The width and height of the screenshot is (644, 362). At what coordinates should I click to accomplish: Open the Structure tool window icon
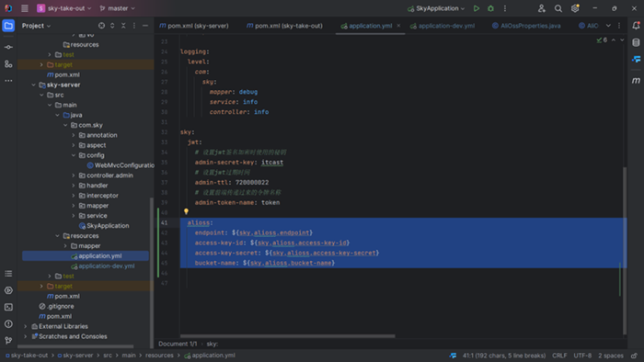(8, 64)
